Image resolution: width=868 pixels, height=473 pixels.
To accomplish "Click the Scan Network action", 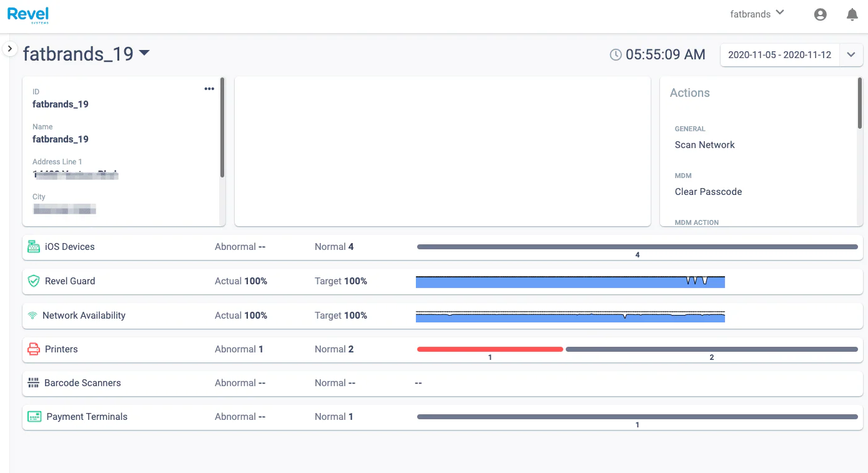I will tap(704, 145).
